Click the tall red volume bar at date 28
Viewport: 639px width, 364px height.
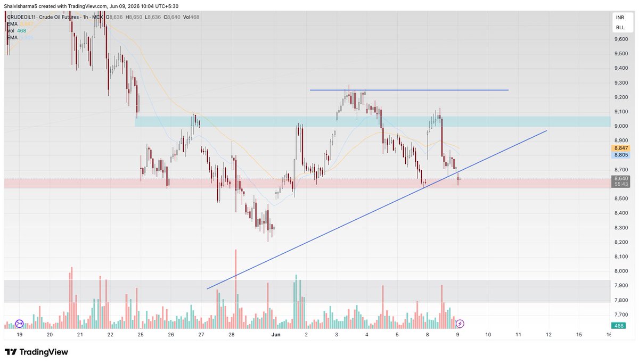click(x=235, y=289)
